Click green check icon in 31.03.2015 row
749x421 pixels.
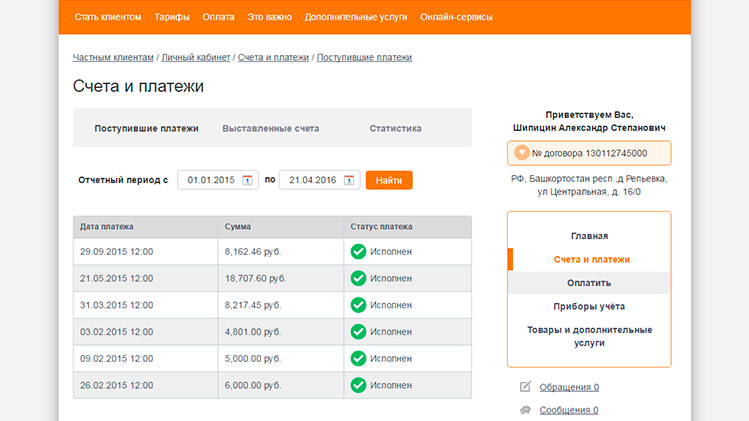pyautogui.click(x=358, y=305)
